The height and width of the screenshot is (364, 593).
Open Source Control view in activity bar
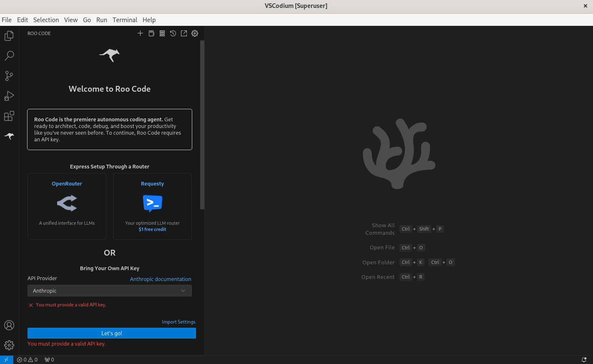tap(9, 75)
